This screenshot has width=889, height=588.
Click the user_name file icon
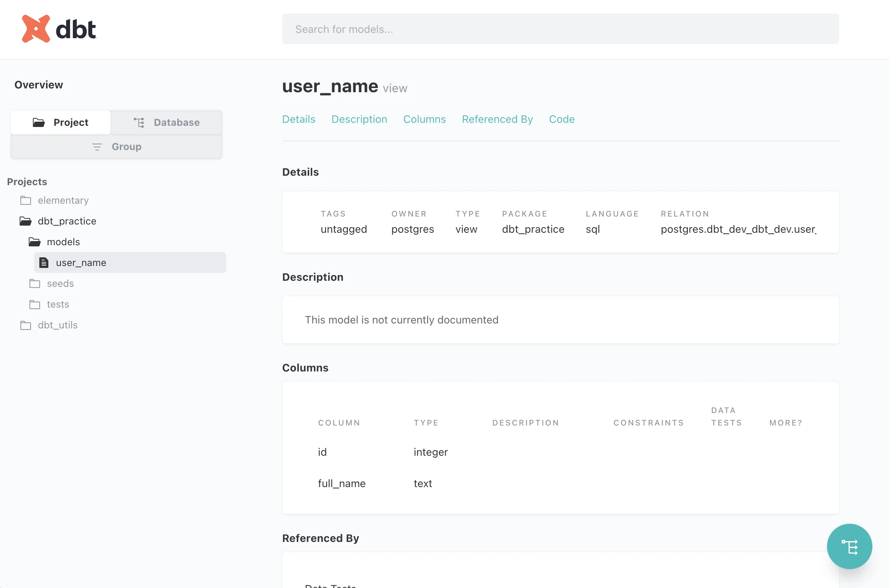[x=44, y=263]
